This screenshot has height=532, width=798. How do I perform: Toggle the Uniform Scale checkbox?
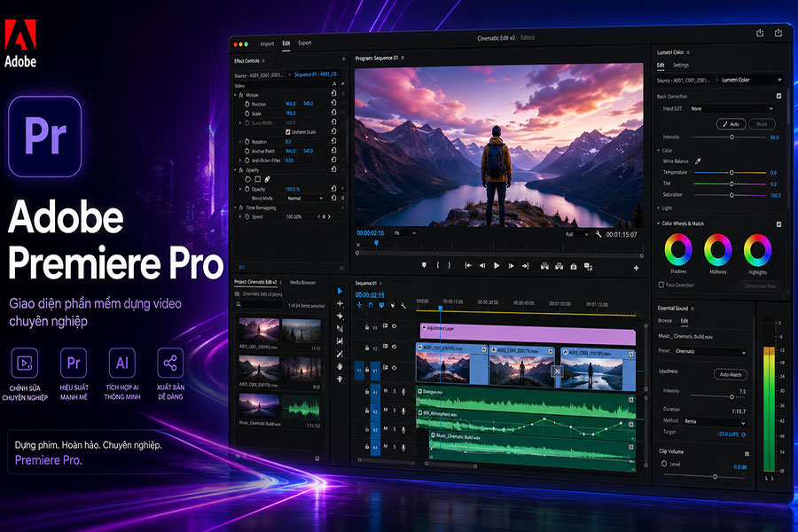pos(287,132)
